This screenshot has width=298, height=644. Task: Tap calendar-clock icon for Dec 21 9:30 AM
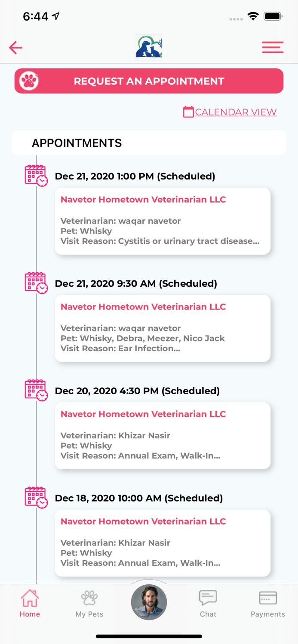36,283
